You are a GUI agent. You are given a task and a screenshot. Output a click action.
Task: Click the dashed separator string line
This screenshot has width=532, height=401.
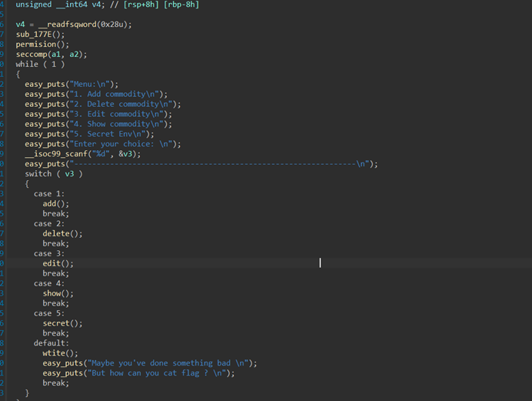click(x=221, y=164)
